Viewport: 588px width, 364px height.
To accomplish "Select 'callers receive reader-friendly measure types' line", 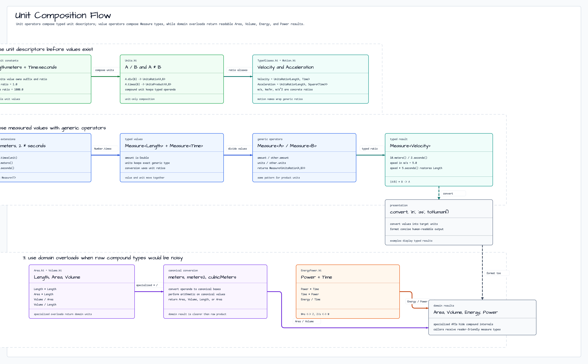I will [x=467, y=330].
